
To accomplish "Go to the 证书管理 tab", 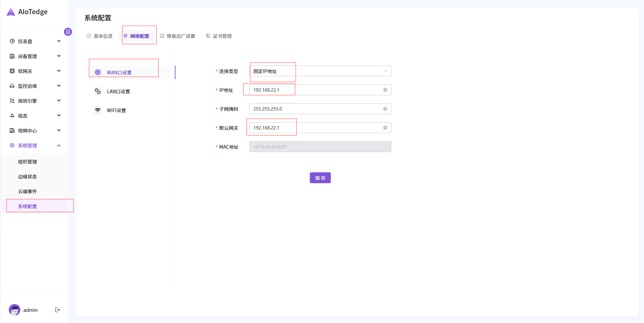I will [219, 36].
